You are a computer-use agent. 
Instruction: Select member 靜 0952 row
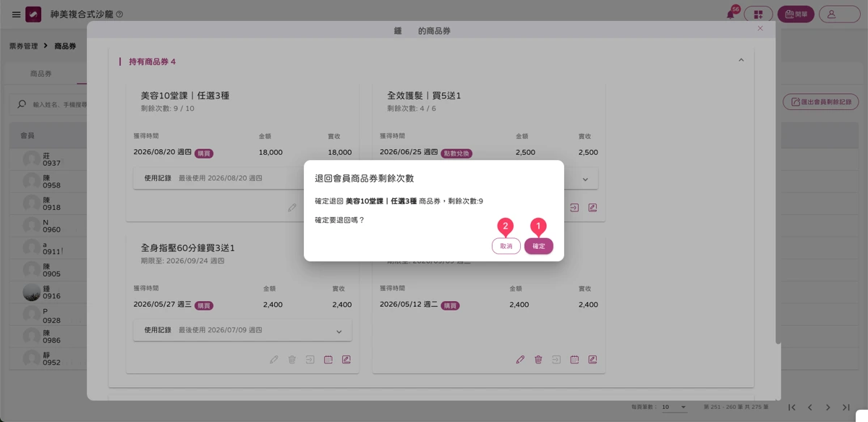48,359
